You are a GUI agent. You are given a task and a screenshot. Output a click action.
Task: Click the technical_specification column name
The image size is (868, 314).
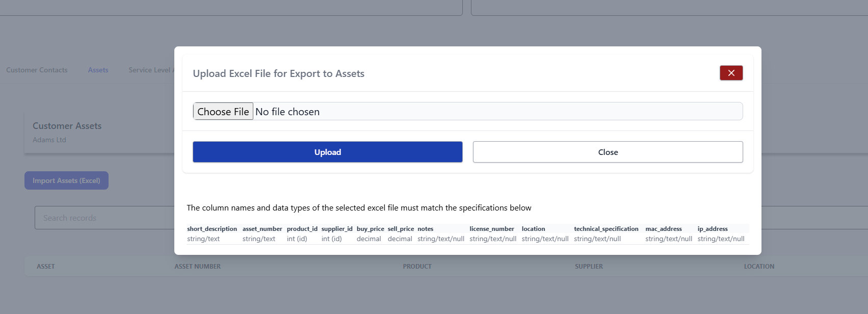pos(606,229)
